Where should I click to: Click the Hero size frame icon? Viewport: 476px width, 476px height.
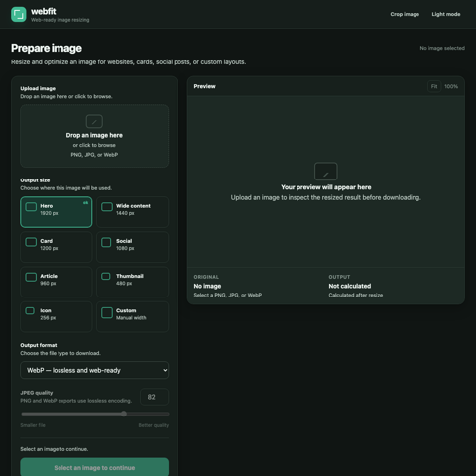(31, 207)
